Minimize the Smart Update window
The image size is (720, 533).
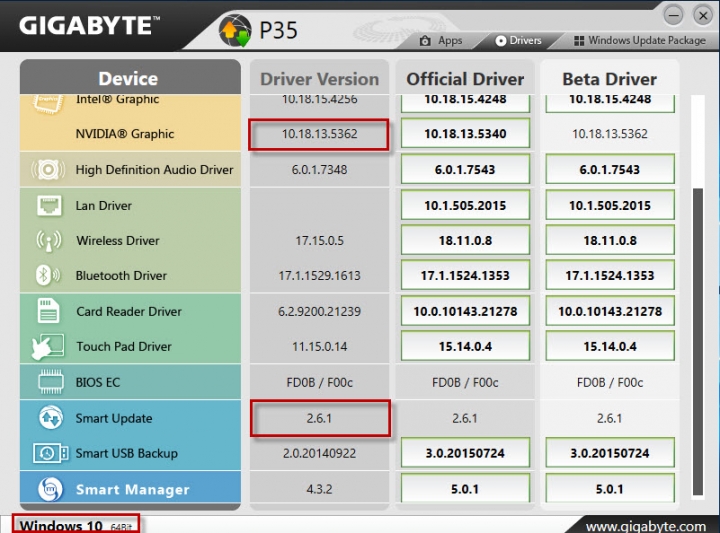point(674,15)
